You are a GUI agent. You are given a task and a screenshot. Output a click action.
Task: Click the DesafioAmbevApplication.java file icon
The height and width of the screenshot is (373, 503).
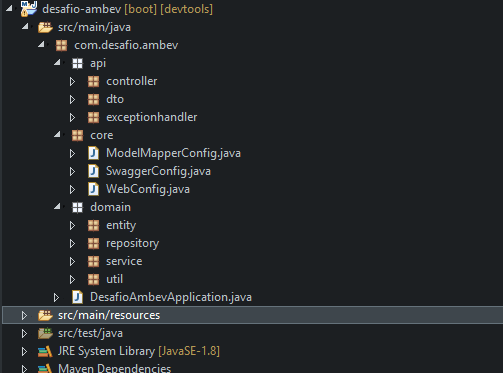(77, 297)
